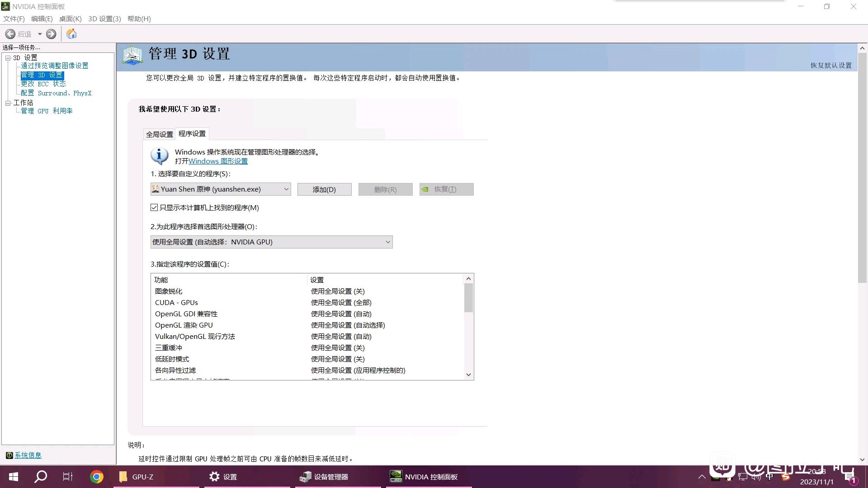
Task: Select 通过预览调整图像设置 in tree
Action: click(55, 66)
